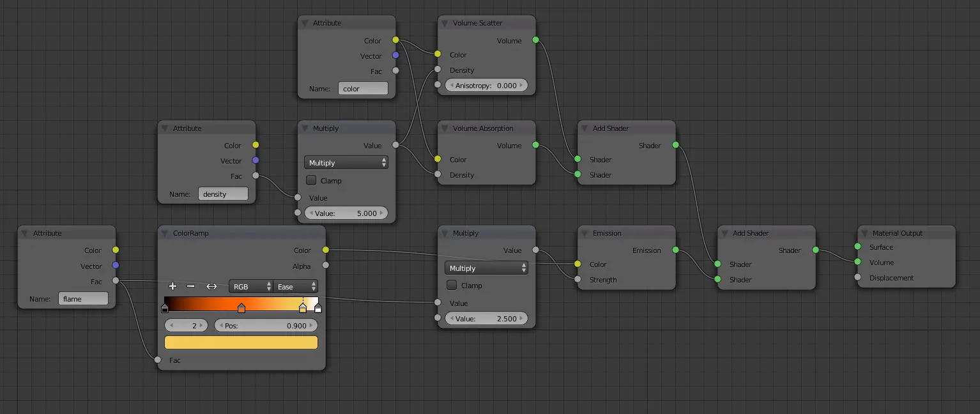Click the Value 2.500 field in Multiply node

(486, 318)
